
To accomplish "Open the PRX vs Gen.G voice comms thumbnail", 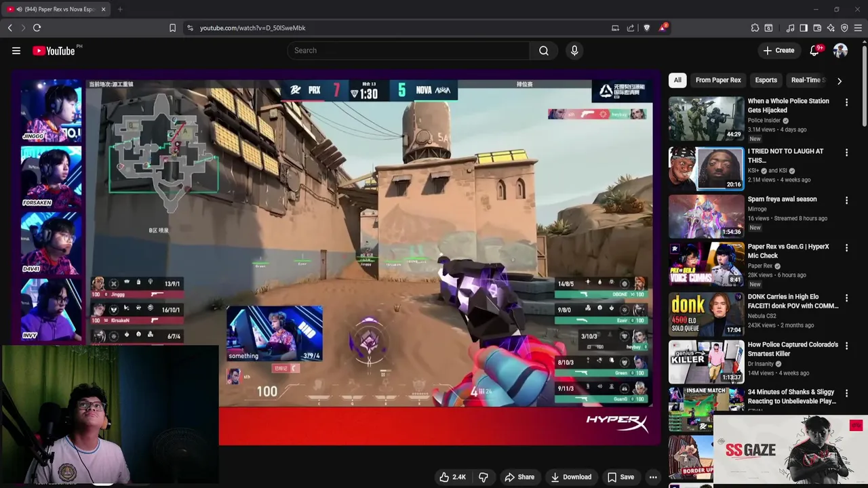I will (706, 264).
